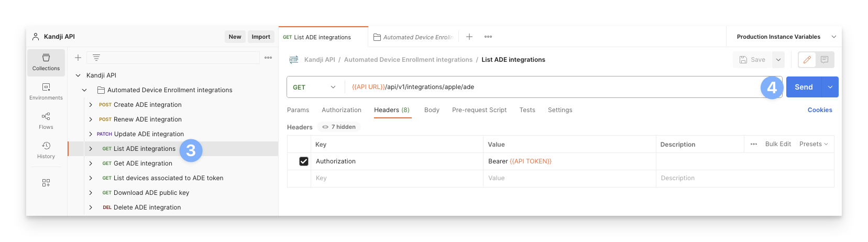Click Bulk Edit in headers table
Screen dimensions: 868x242
778,144
